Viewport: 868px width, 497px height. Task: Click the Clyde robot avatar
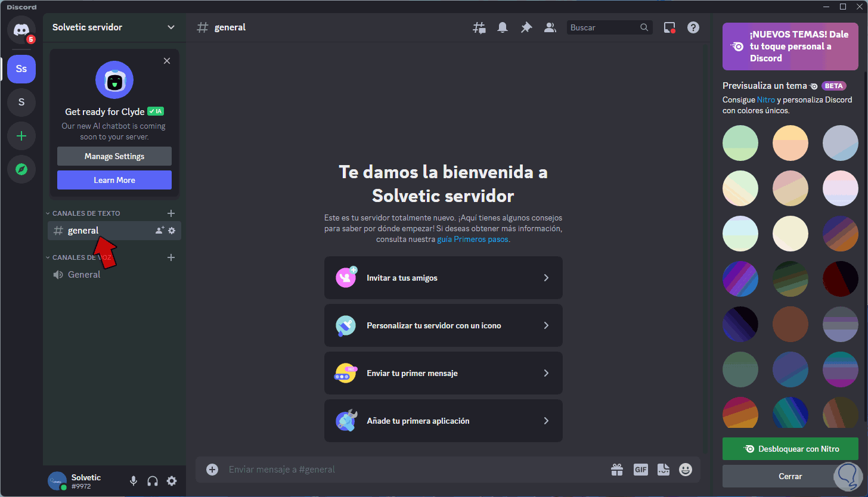point(114,80)
